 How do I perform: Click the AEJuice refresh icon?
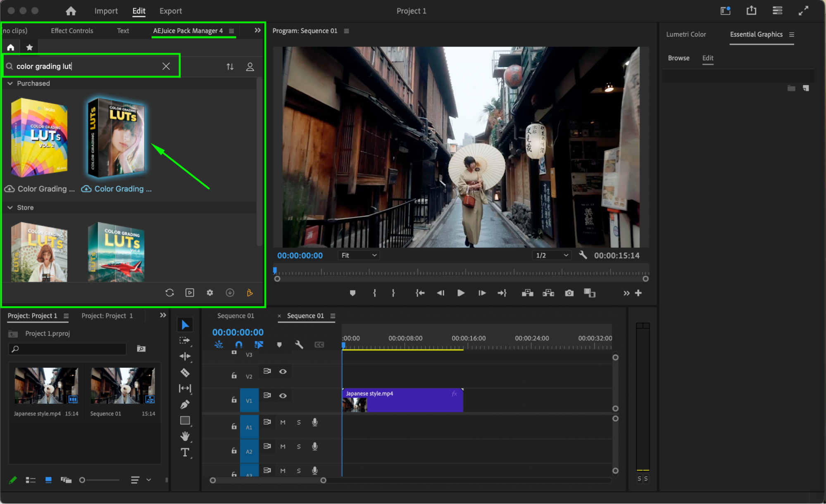169,292
